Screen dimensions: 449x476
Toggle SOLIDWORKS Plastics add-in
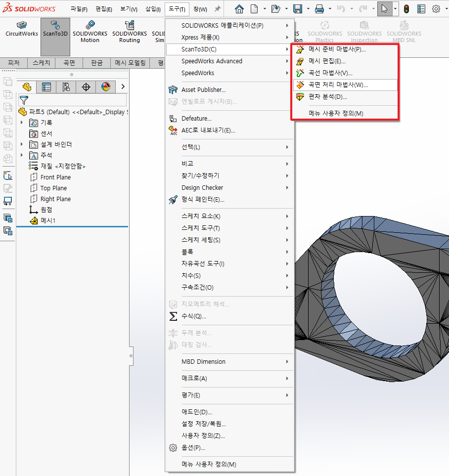click(325, 32)
